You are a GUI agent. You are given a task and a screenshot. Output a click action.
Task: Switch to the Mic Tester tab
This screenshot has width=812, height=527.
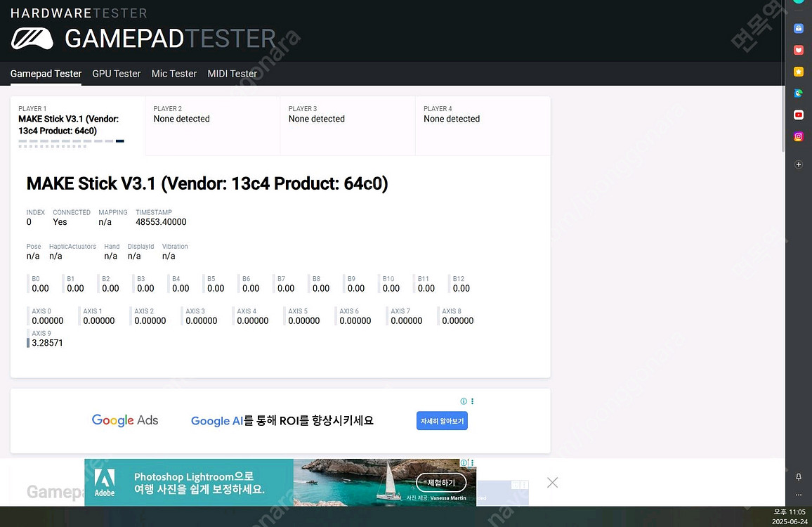tap(174, 74)
